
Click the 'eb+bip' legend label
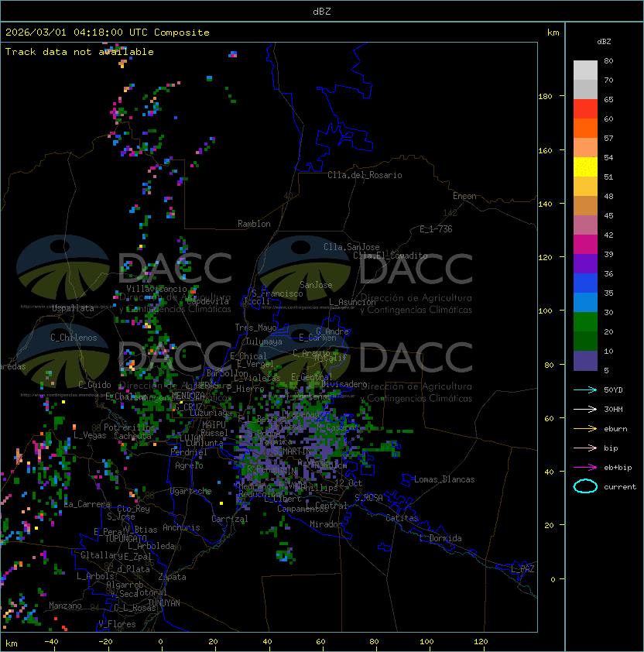(x=618, y=468)
